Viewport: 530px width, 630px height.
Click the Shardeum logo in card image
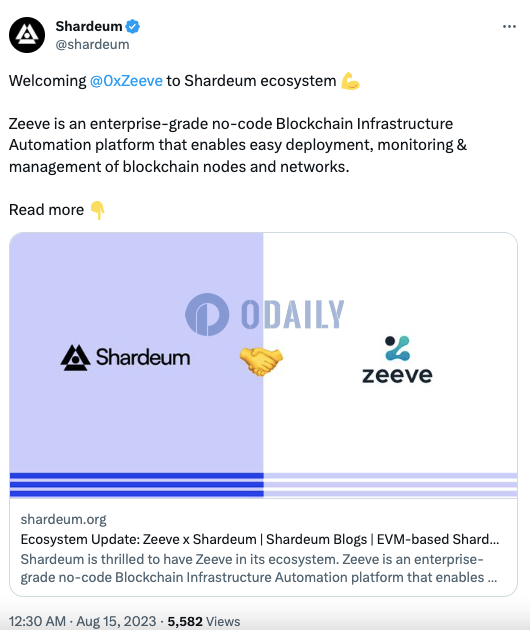[x=125, y=357]
